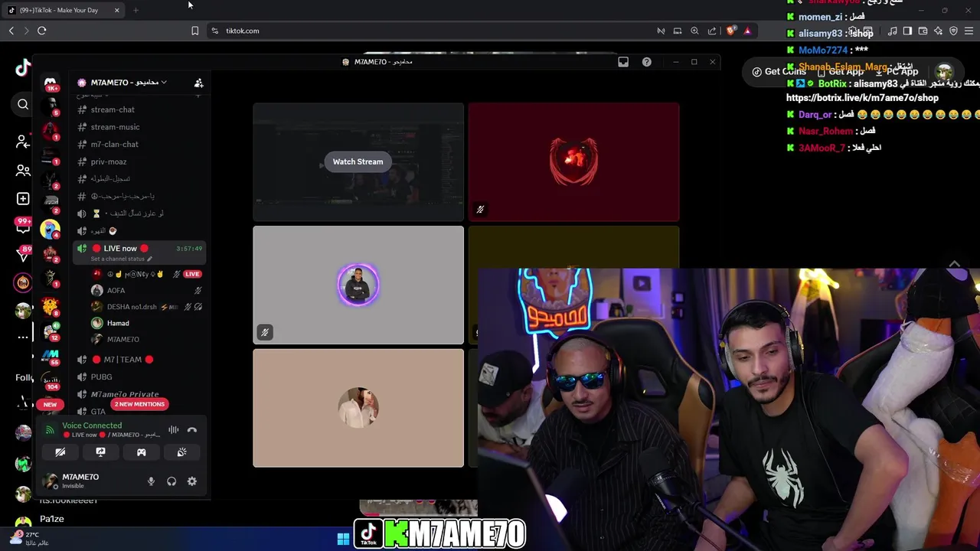980x551 pixels.
Task: Open TikTok messages icon with 99+ badge
Action: (23, 227)
